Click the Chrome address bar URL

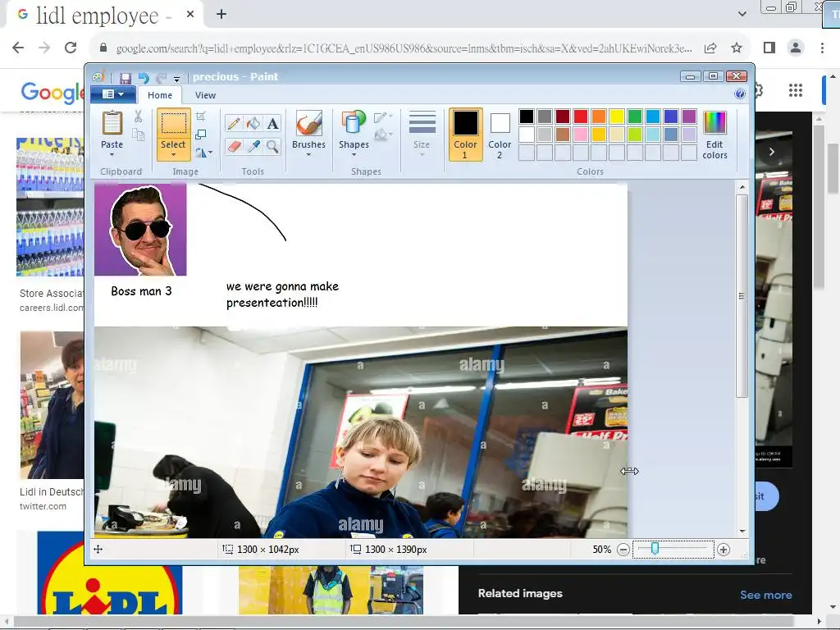(404, 48)
